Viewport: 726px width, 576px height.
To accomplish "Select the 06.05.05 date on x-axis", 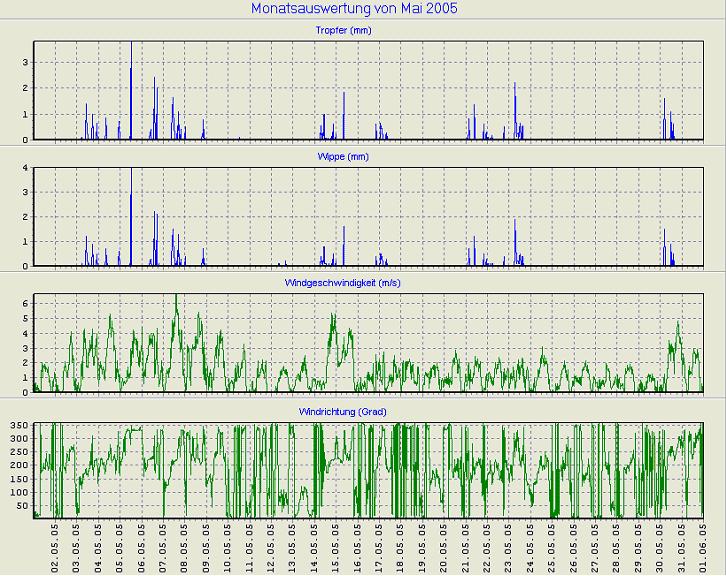I will 141,547.
